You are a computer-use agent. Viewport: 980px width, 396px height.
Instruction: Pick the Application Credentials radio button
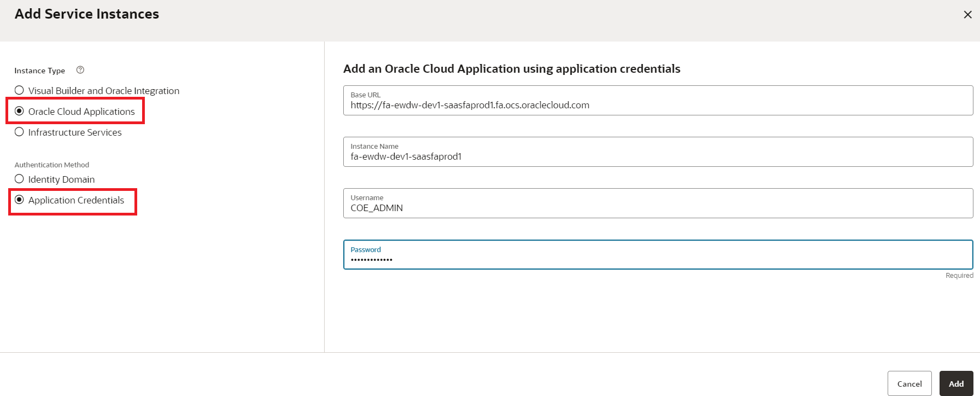coord(19,200)
